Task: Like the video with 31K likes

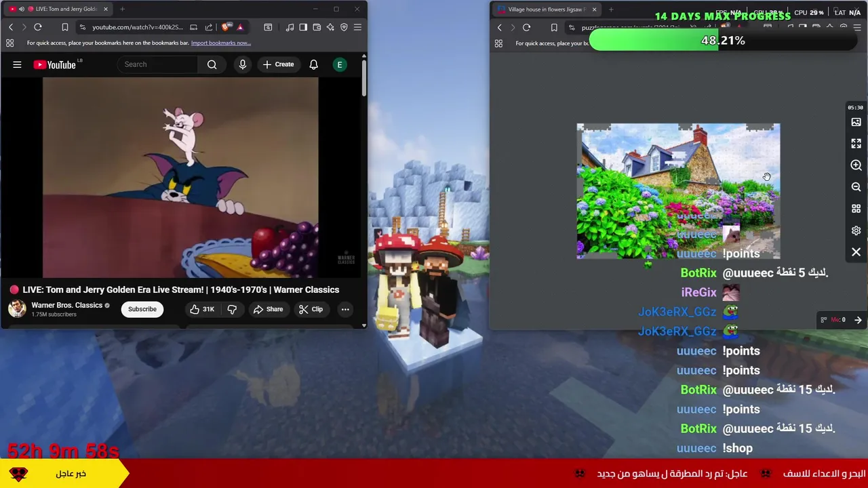Action: tap(202, 309)
